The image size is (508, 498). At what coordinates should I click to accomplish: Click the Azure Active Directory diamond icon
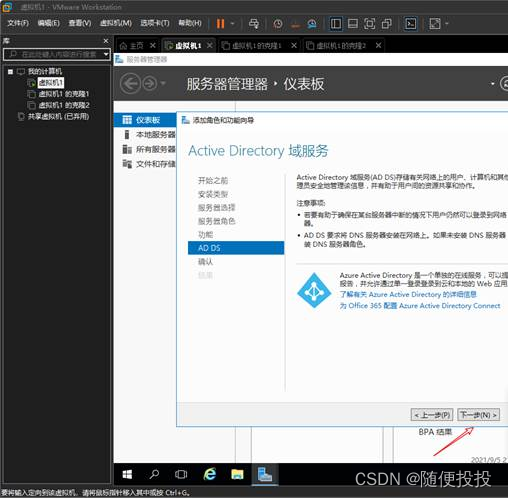tap(314, 290)
